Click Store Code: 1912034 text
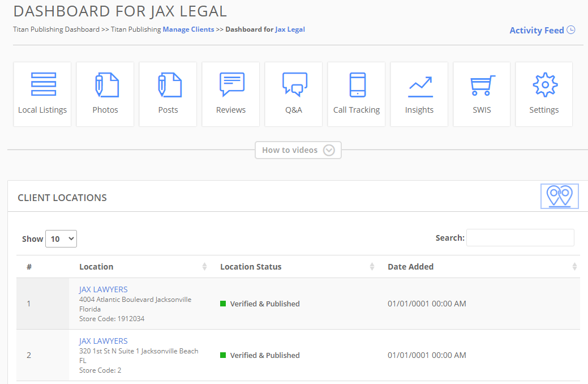 (111, 319)
